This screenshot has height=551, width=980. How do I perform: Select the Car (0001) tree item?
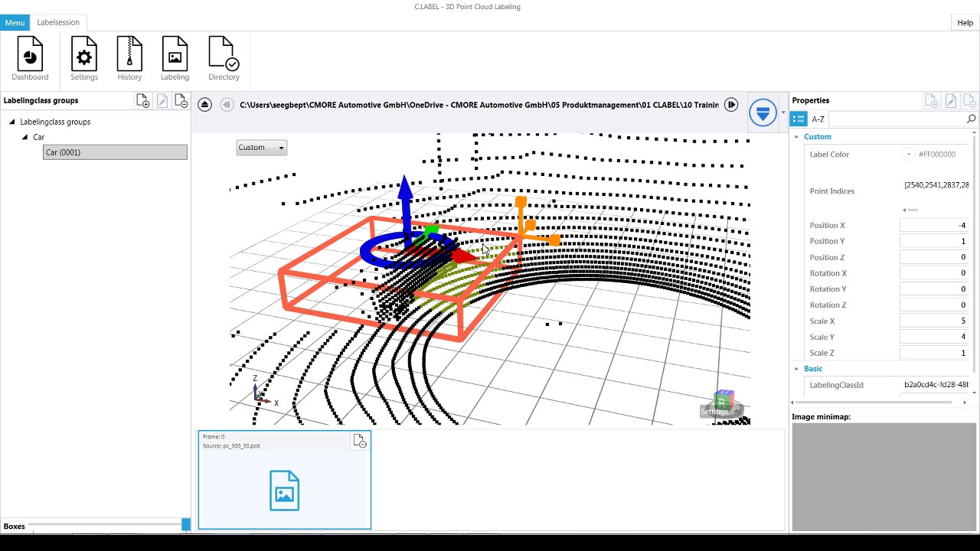(x=115, y=152)
